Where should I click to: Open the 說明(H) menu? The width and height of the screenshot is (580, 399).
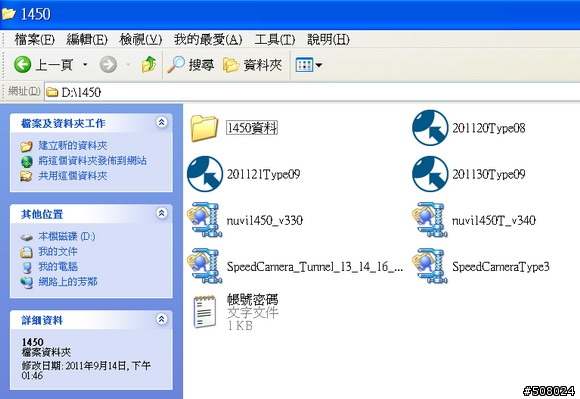[x=328, y=39]
